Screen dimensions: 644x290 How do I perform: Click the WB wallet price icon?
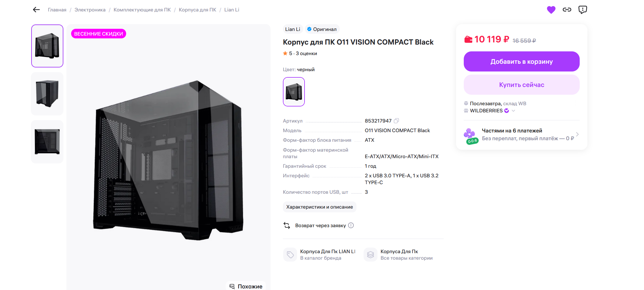click(x=468, y=40)
